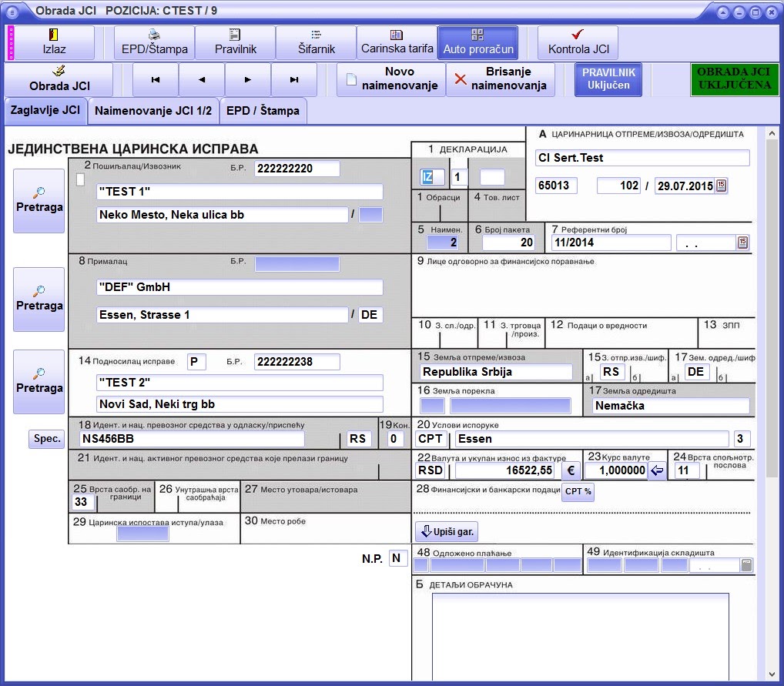Image resolution: width=784 pixels, height=686 pixels.
Task: Edit package count field showing 20
Action: (508, 243)
